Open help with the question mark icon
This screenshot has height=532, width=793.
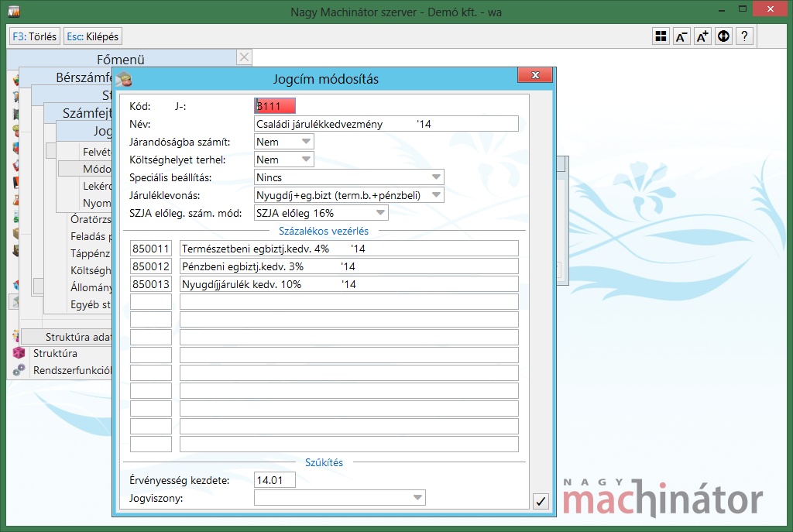coord(744,36)
